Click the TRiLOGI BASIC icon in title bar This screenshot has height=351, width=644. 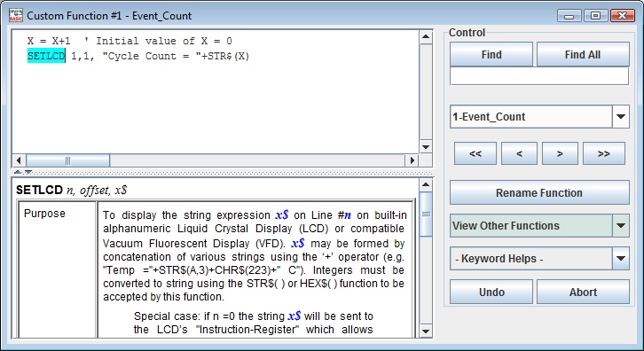16,15
